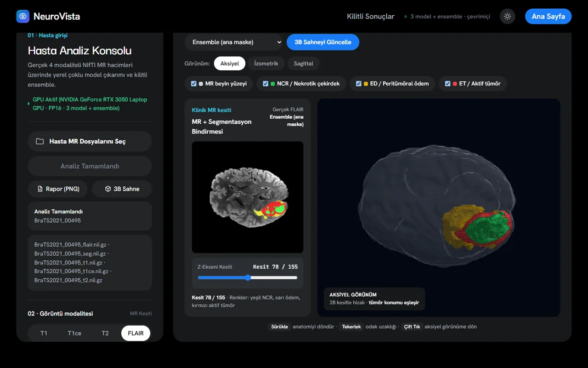
Task: Click the folder icon for patient MR files
Action: point(40,141)
